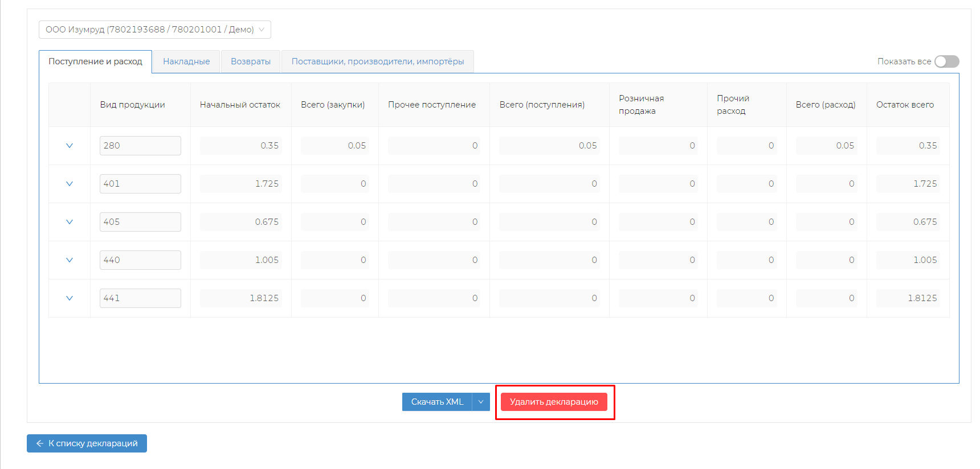Expand the row for product type 401
Image resolution: width=980 pixels, height=469 pixels.
[70, 184]
